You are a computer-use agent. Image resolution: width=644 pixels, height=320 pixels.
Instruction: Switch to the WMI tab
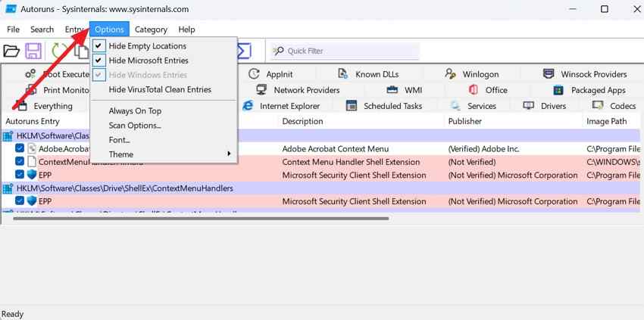(404, 90)
